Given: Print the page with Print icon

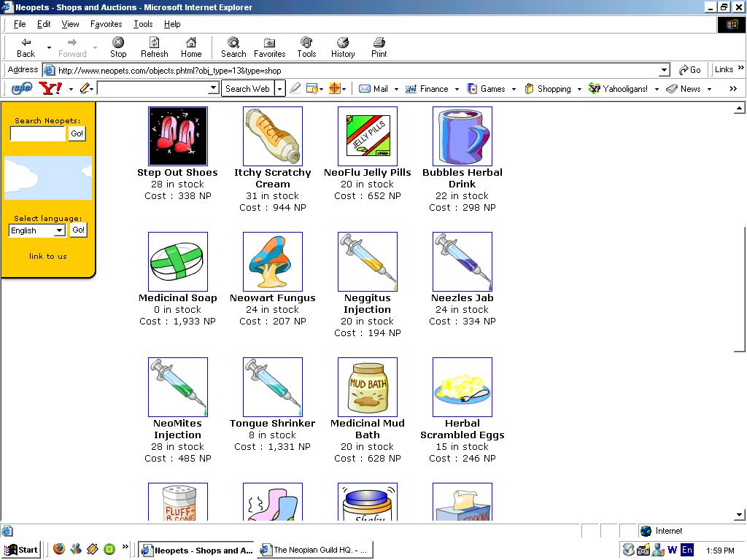Looking at the screenshot, I should point(379,47).
